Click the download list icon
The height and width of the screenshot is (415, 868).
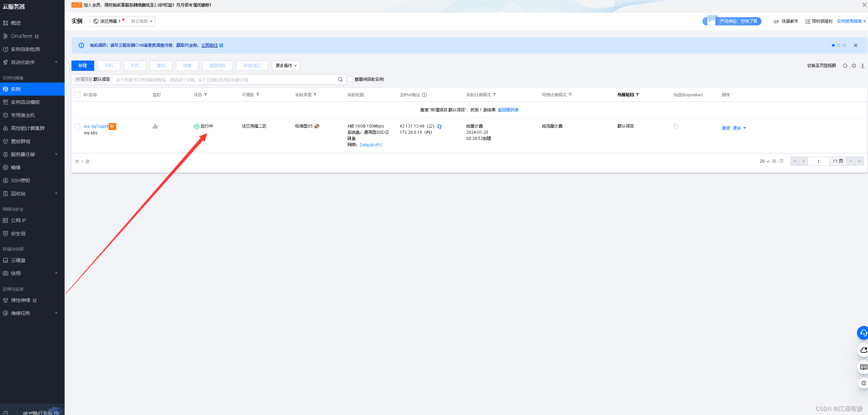pyautogui.click(x=863, y=66)
